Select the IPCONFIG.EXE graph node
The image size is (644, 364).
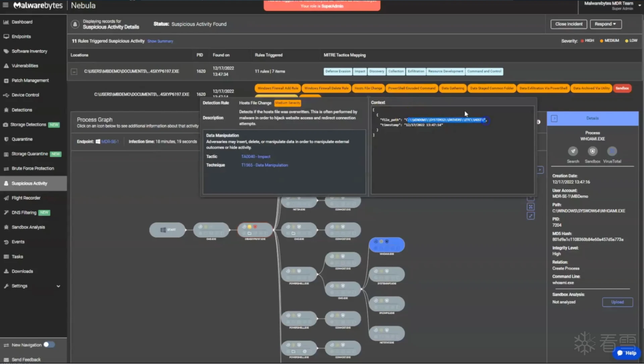(x=387, y=304)
